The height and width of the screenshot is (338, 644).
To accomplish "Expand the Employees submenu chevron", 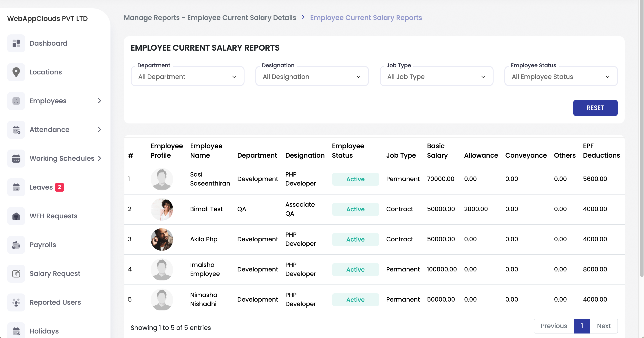I will [99, 101].
